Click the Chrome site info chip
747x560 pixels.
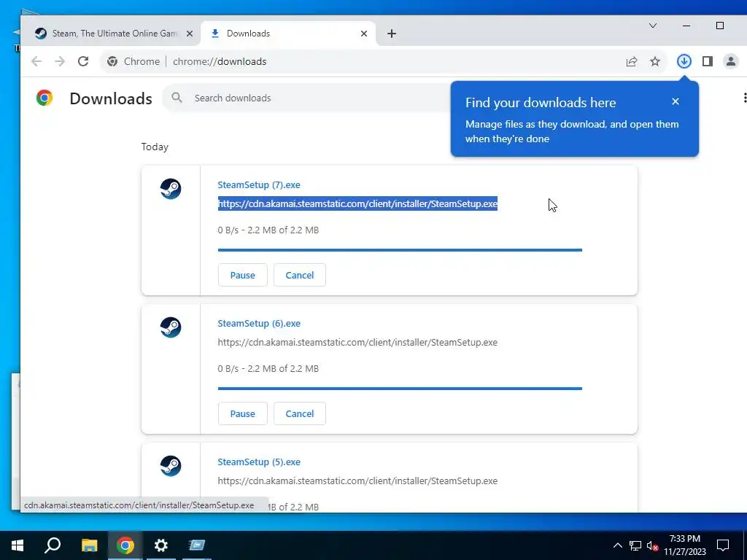click(x=133, y=61)
